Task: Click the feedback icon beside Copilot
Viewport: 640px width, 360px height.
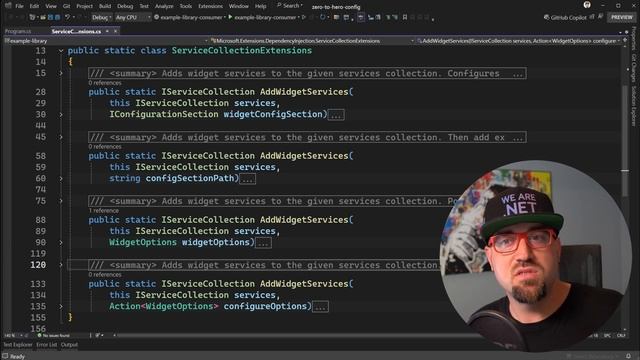Action: coord(600,16)
